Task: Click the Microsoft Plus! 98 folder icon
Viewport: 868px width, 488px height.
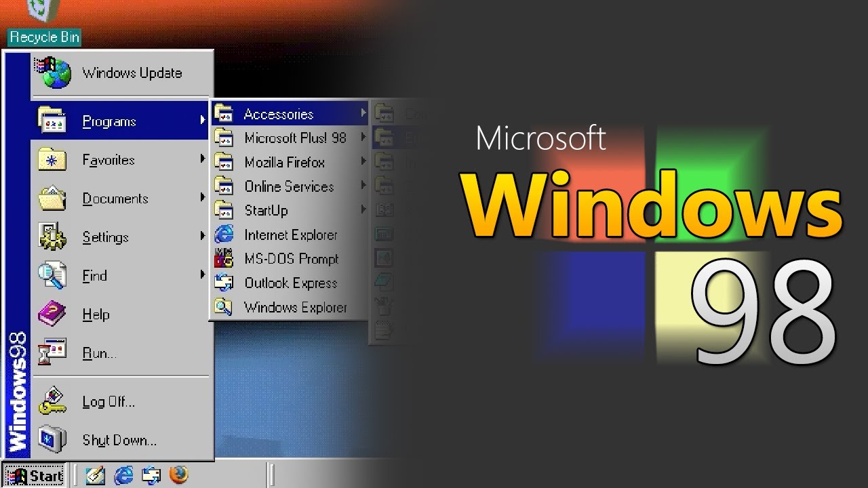Action: point(224,138)
